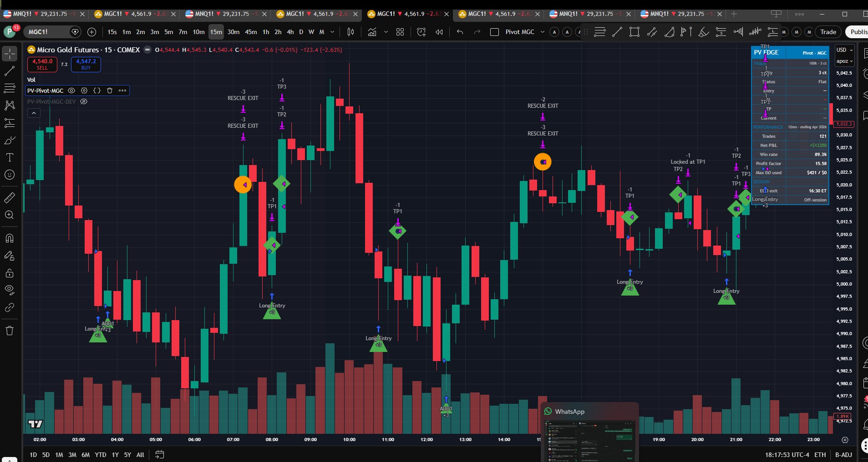
Task: Toggle hide all drawings eye icon
Action: [10, 290]
